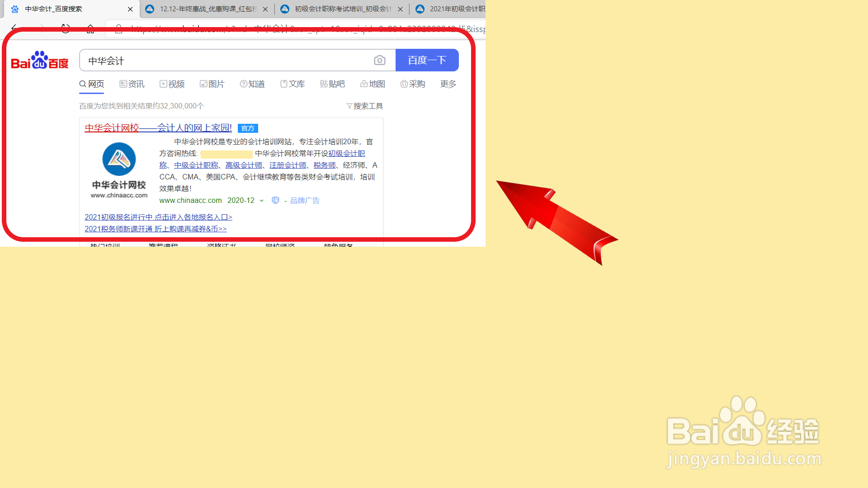868x488 pixels.
Task: Open the 更多 category menu
Action: pos(448,84)
